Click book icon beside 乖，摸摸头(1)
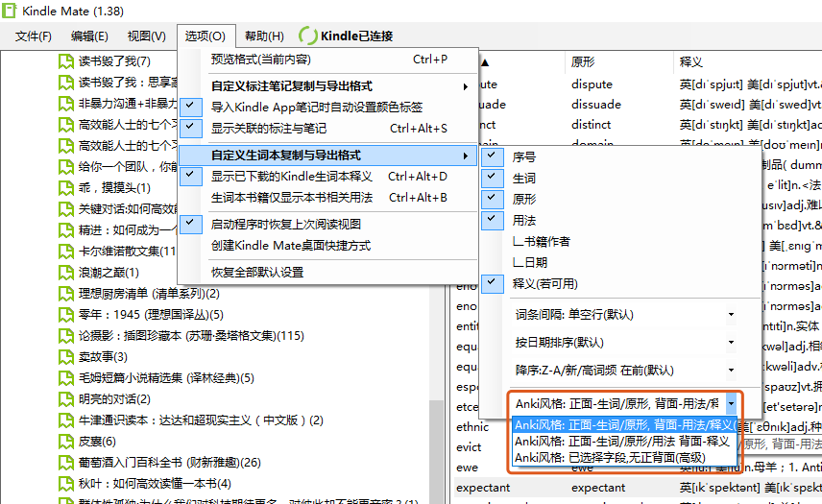The height and width of the screenshot is (504, 822). 66,187
